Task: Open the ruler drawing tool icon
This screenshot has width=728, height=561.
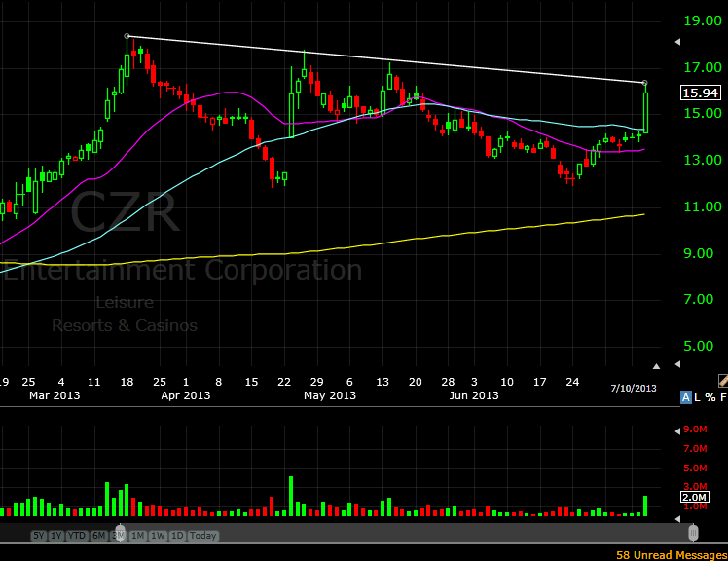Action: 723,381
